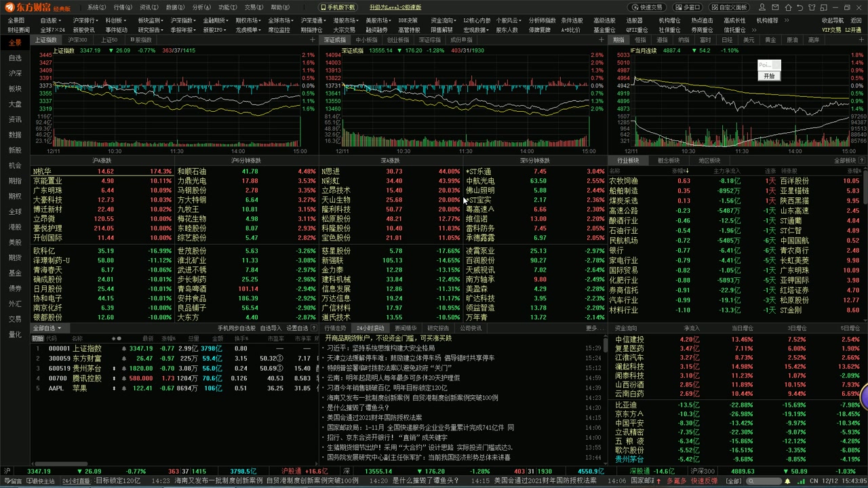This screenshot has width=868, height=488.
Task: Expand 龙虎榜单 dropdown
Action: pos(248,30)
